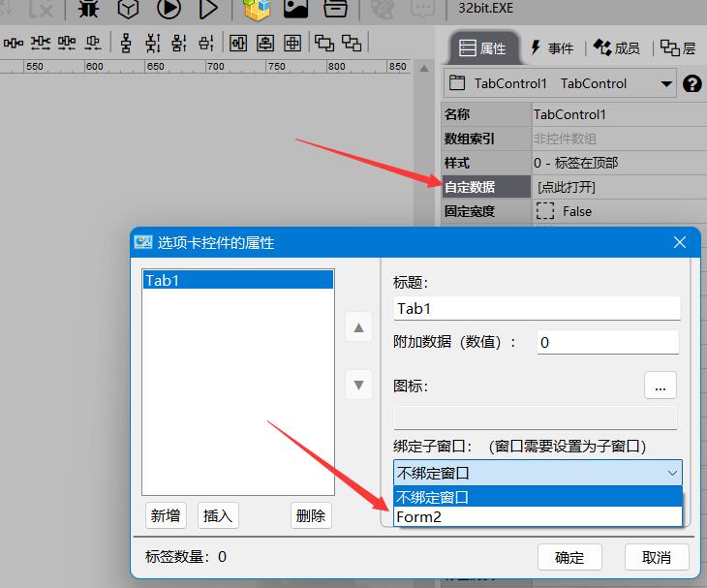The height and width of the screenshot is (588, 707).
Task: Select Tab1 in the tab list
Action: 237,280
